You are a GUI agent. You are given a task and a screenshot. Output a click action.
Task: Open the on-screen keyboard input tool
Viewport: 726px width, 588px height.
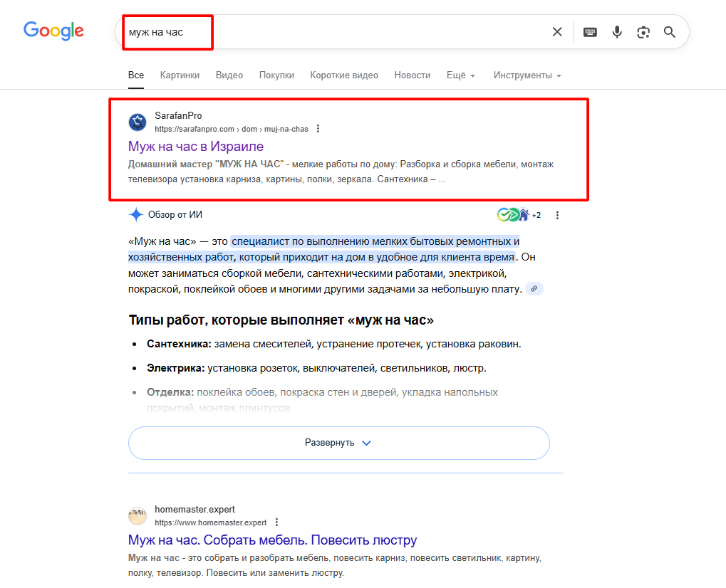pos(590,32)
